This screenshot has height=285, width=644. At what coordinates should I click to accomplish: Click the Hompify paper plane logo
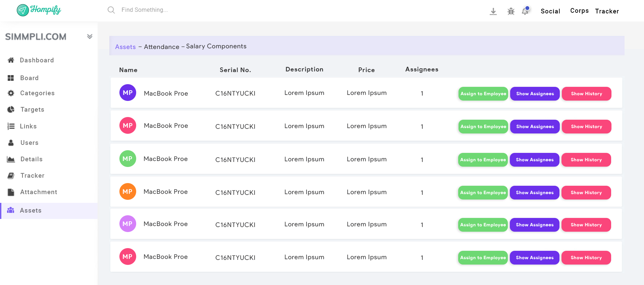pyautogui.click(x=23, y=10)
